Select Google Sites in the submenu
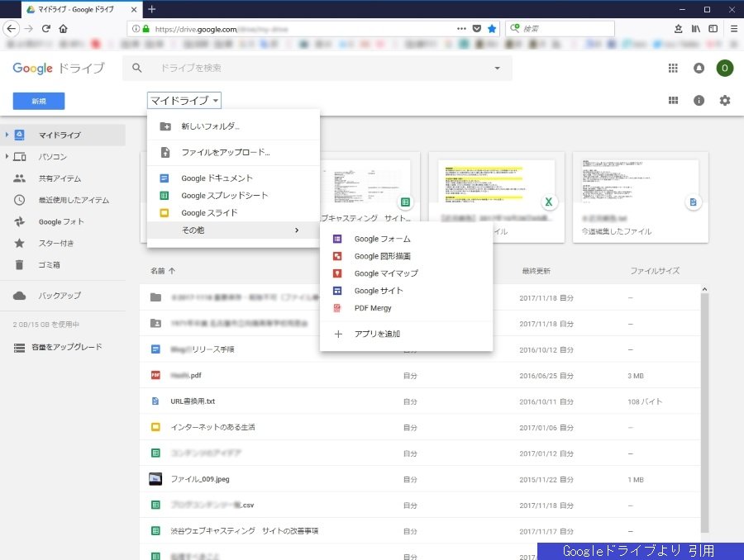Screen dimensions: 744x560 (x=406, y=291)
